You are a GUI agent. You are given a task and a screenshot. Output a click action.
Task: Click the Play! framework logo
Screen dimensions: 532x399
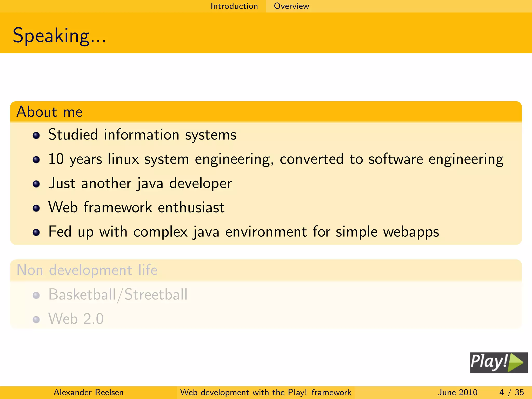tap(498, 363)
